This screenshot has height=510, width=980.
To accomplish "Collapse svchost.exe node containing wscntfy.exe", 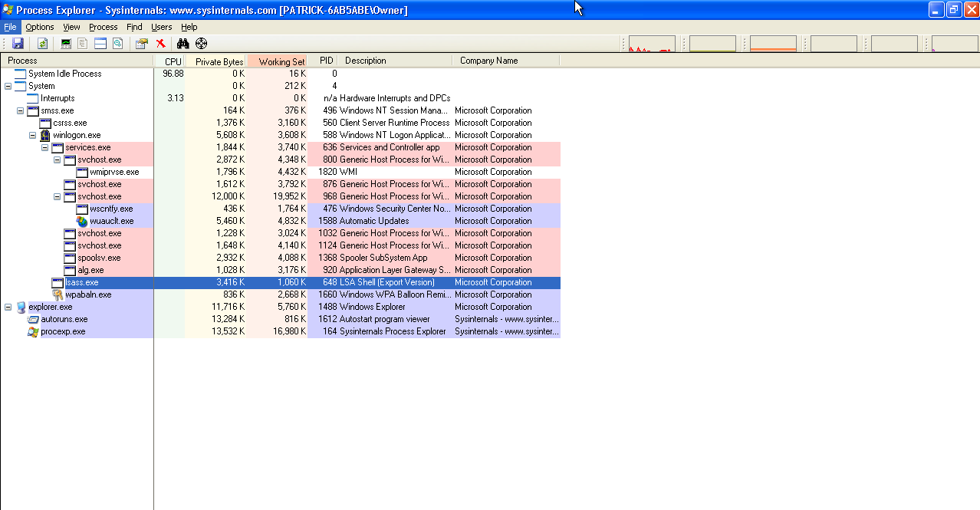I will [x=58, y=196].
